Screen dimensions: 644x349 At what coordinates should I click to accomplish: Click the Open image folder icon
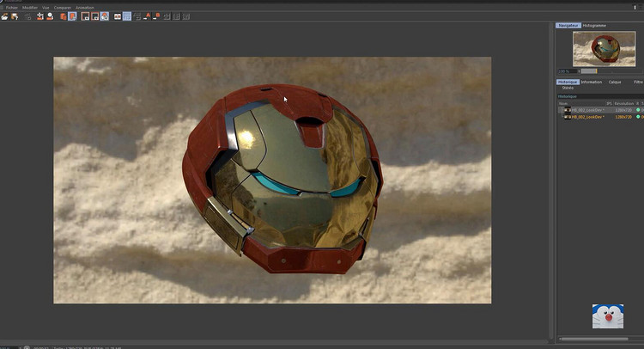pyautogui.click(x=4, y=16)
